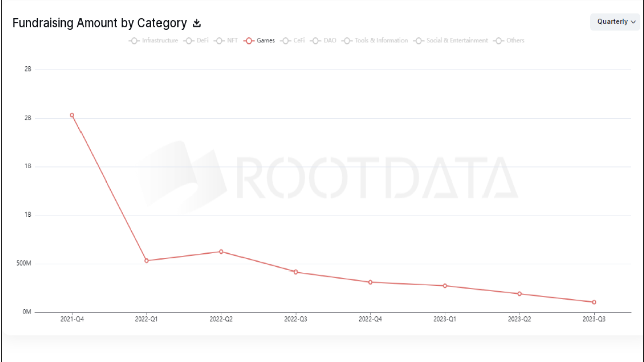Click the 2023-Q3 data point

coord(594,302)
